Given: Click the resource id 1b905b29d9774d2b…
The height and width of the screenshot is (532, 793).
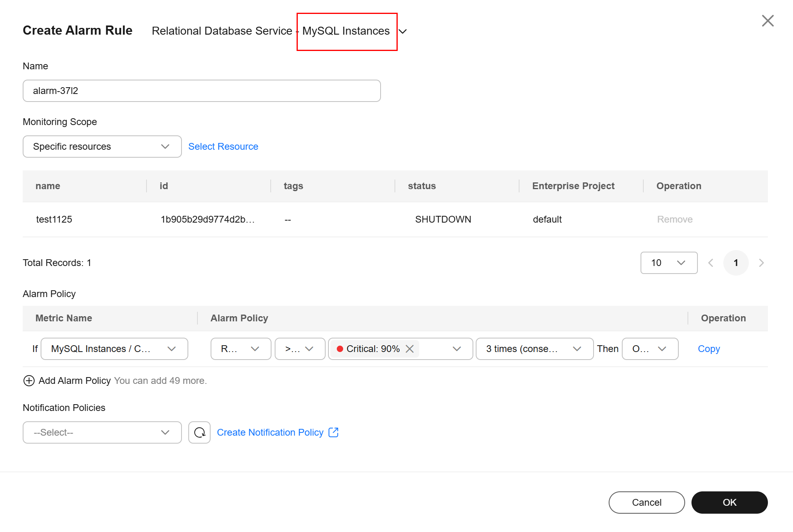Looking at the screenshot, I should 207,219.
